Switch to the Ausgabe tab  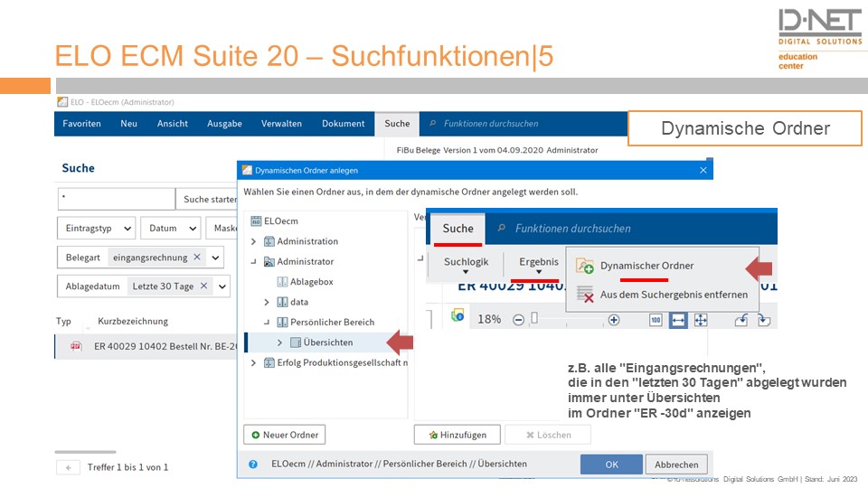[x=224, y=124]
